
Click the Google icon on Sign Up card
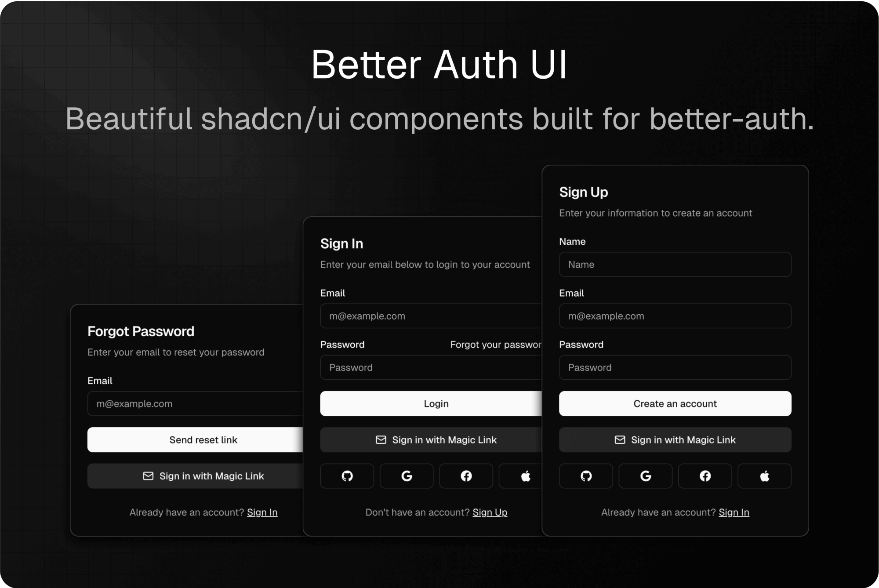tap(646, 476)
